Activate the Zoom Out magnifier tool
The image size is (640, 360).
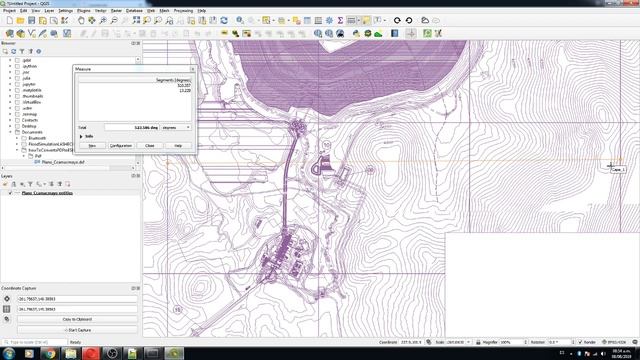coord(114,20)
